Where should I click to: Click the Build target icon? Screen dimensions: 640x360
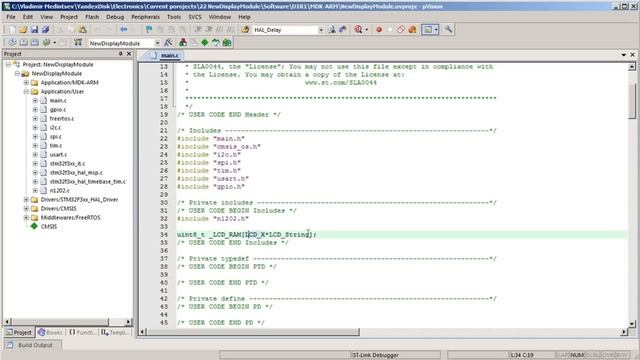pyautogui.click(x=24, y=42)
